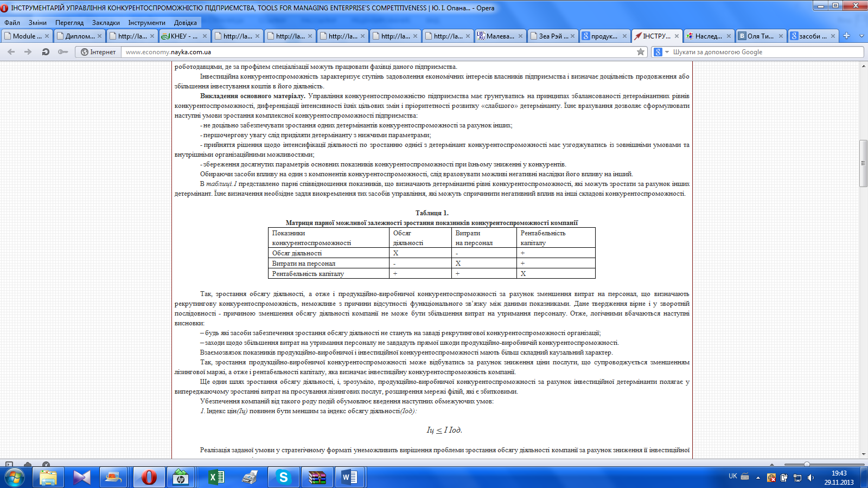
Task: Open Skype from the taskbar
Action: [283, 477]
